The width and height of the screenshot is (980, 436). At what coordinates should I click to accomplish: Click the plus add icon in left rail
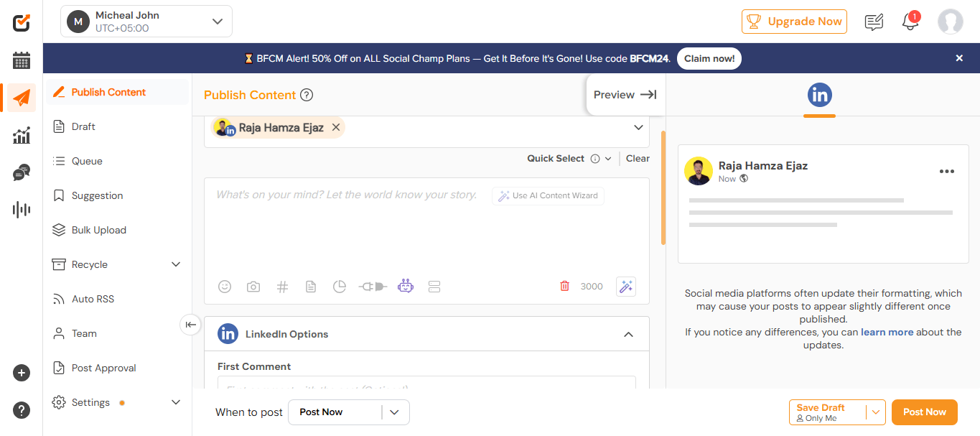pos(22,373)
